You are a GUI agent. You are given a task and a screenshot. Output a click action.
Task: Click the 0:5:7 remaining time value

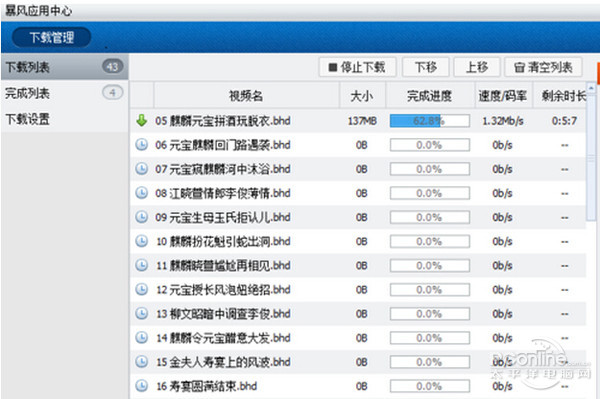click(x=564, y=121)
